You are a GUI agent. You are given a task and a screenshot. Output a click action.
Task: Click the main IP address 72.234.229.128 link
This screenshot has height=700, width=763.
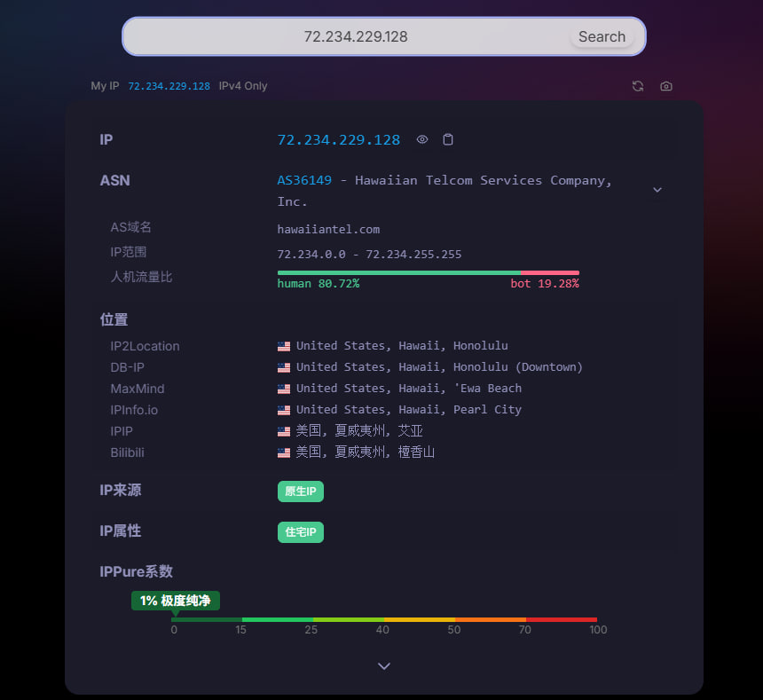click(339, 140)
